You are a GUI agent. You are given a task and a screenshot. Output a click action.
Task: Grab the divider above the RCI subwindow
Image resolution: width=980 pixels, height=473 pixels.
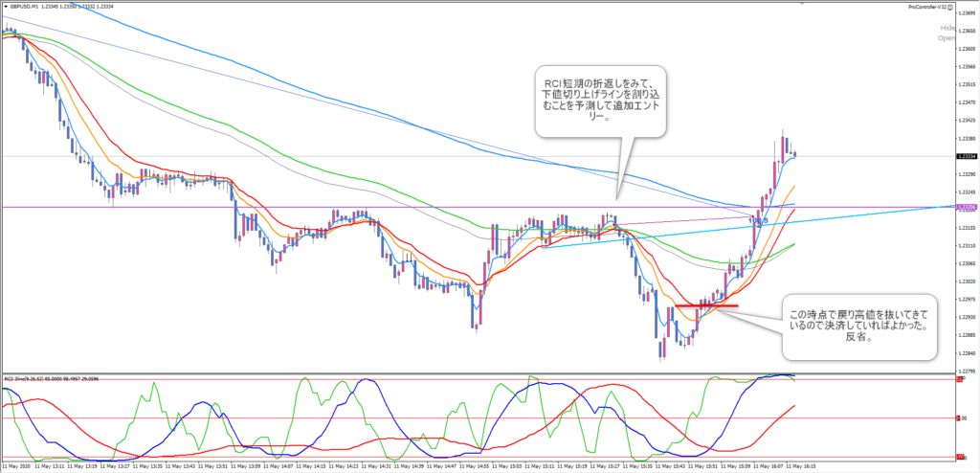479,372
